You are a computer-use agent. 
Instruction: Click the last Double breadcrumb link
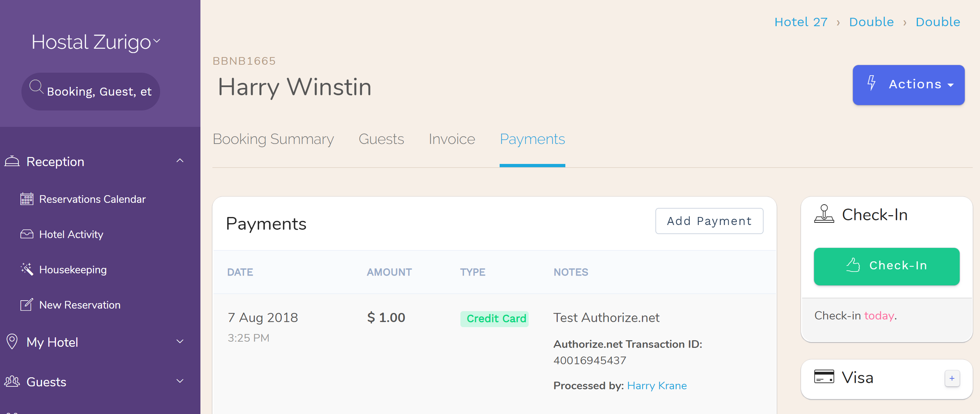[x=938, y=22]
